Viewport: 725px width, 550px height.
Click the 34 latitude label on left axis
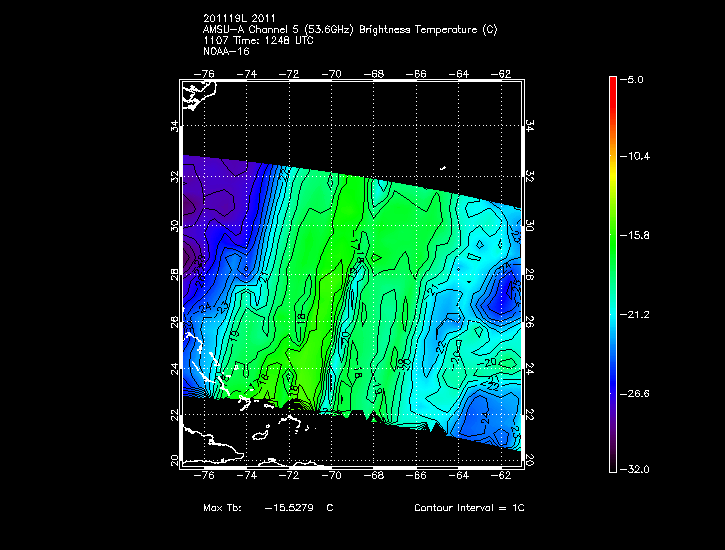click(175, 125)
